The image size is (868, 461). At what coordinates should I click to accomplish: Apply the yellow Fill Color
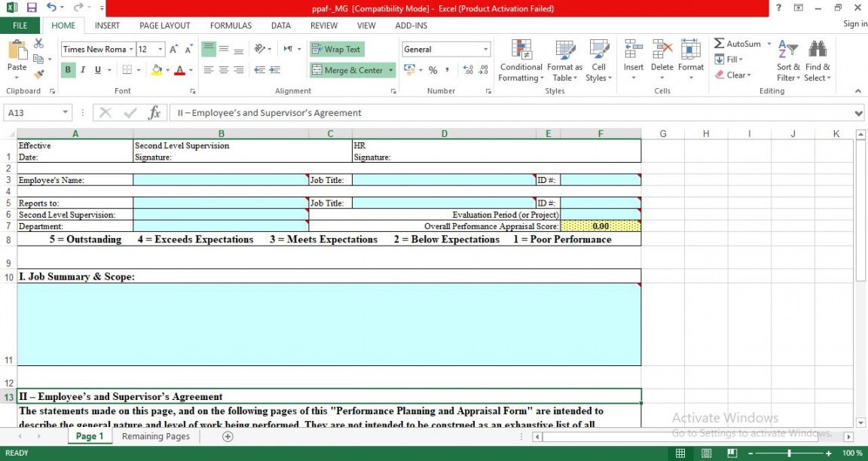point(157,70)
